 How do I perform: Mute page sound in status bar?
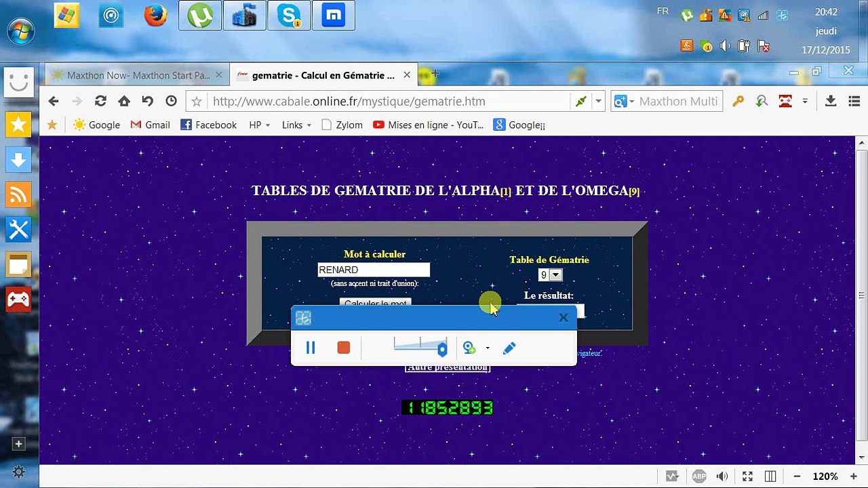pos(723,476)
